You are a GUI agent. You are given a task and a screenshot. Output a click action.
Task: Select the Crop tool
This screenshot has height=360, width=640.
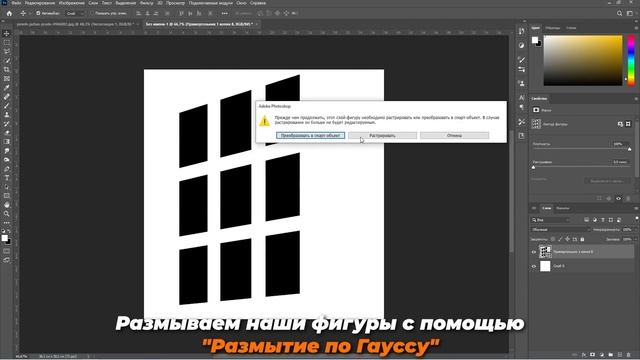tap(7, 69)
